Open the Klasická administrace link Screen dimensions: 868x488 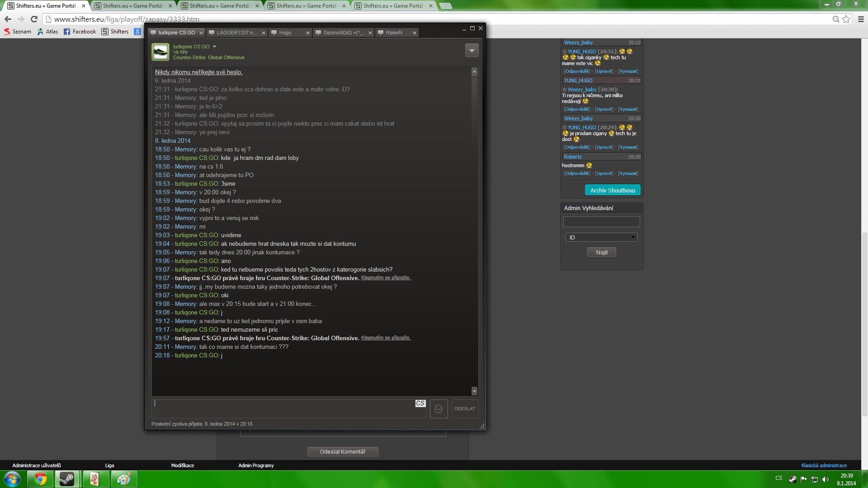tap(824, 465)
